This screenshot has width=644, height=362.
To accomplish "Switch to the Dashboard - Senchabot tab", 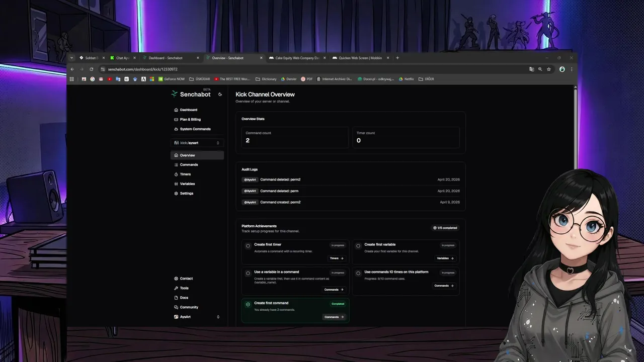I will click(x=170, y=58).
